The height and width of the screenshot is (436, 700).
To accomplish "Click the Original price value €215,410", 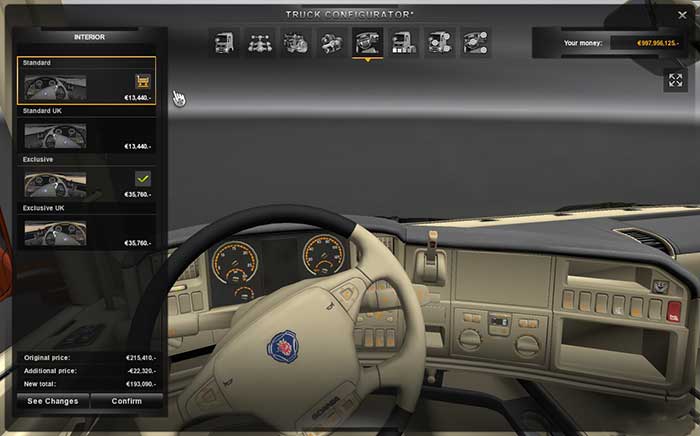I will (x=141, y=358).
